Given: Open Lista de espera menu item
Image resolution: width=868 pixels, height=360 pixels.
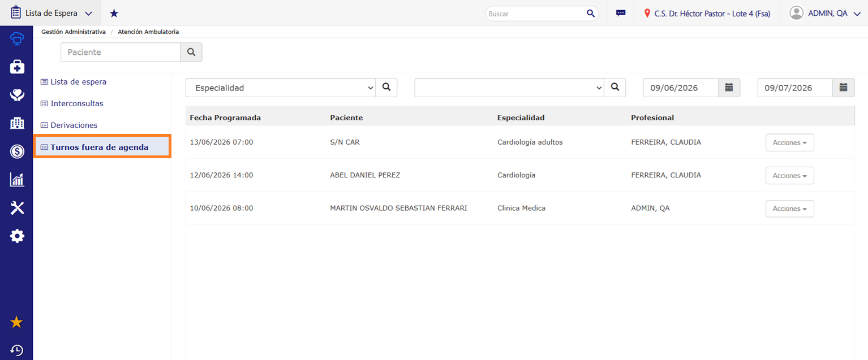Looking at the screenshot, I should 74,82.
